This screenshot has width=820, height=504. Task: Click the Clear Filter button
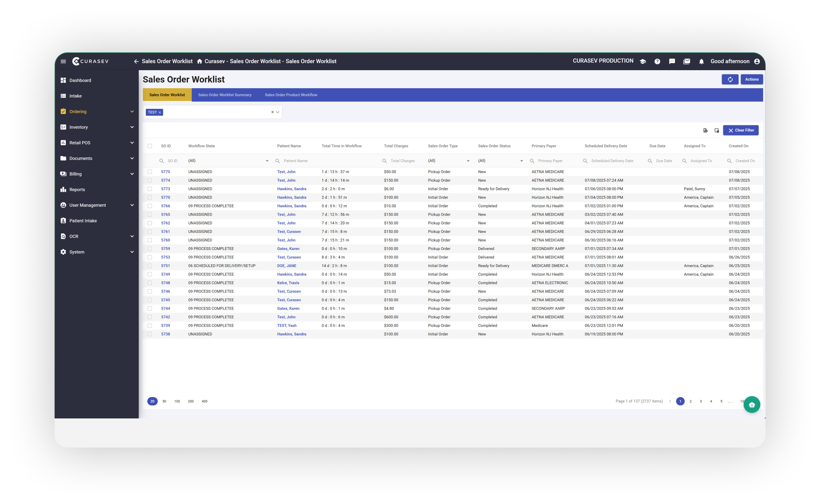pyautogui.click(x=741, y=130)
